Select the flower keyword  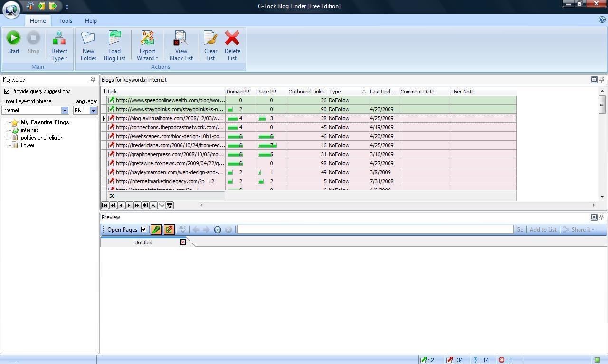tap(28, 145)
